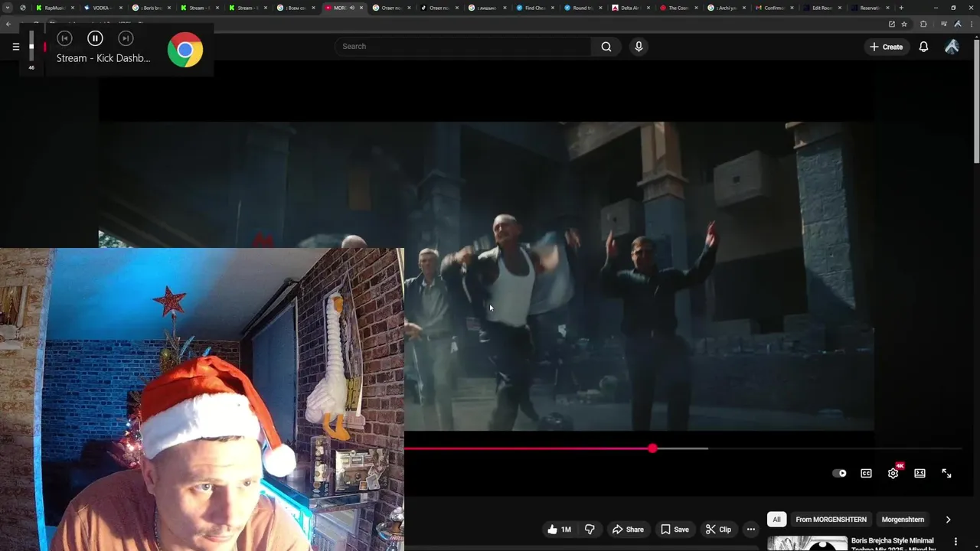Open a new browser tab
Screen dimensions: 980x551
pos(901,8)
